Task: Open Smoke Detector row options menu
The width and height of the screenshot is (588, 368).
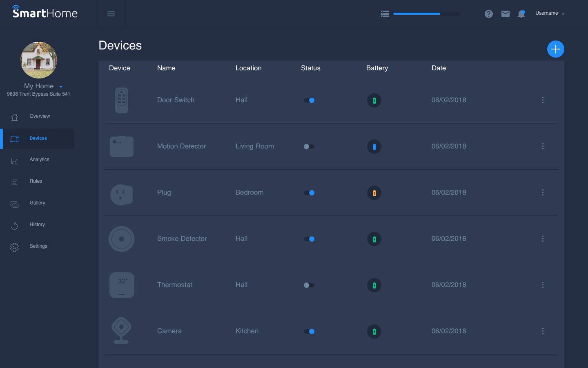Action: point(543,239)
